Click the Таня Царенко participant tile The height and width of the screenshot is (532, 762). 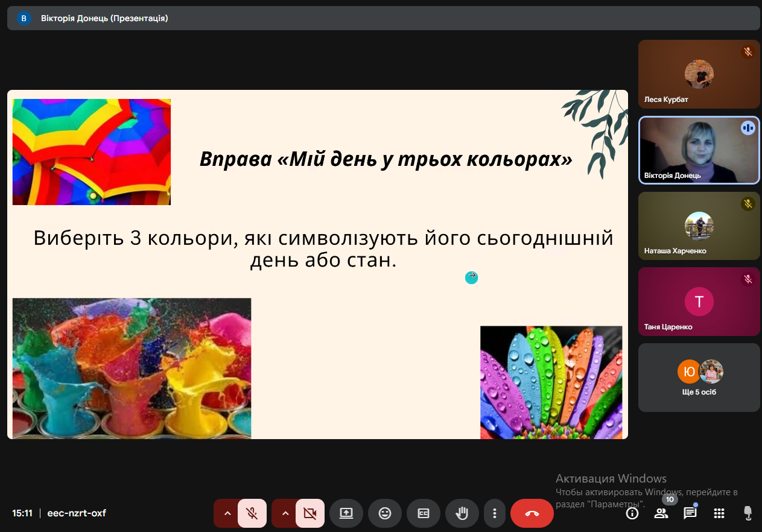699,302
